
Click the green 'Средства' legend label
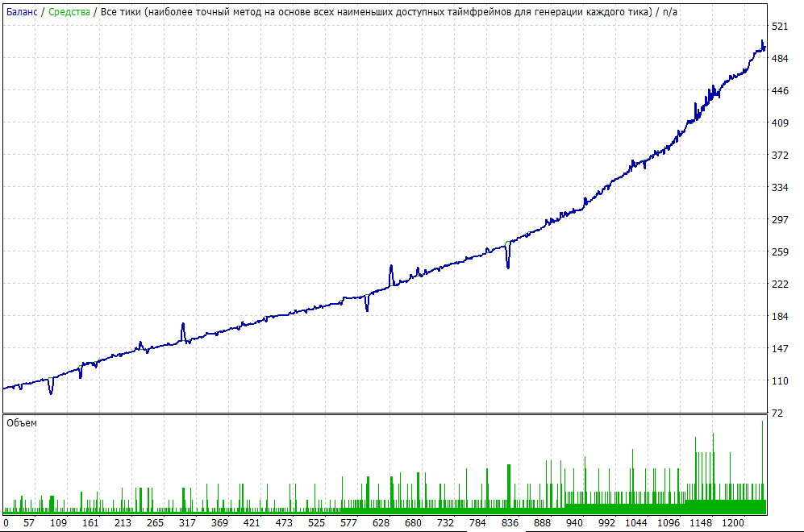[x=70, y=11]
